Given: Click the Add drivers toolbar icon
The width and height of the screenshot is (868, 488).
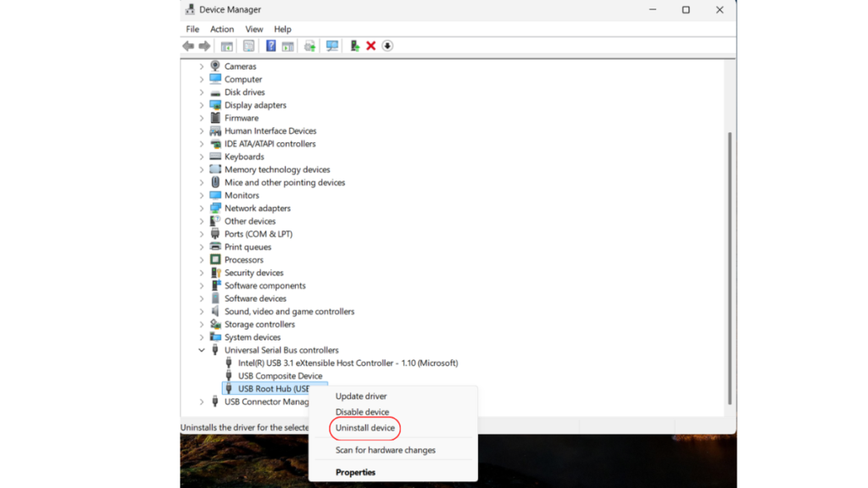Looking at the screenshot, I should (x=354, y=46).
